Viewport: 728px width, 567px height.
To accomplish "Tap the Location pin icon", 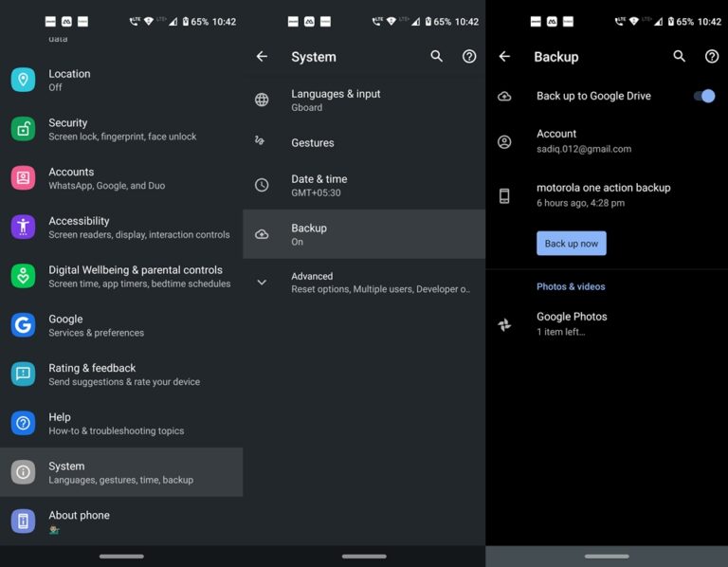I will (x=23, y=80).
